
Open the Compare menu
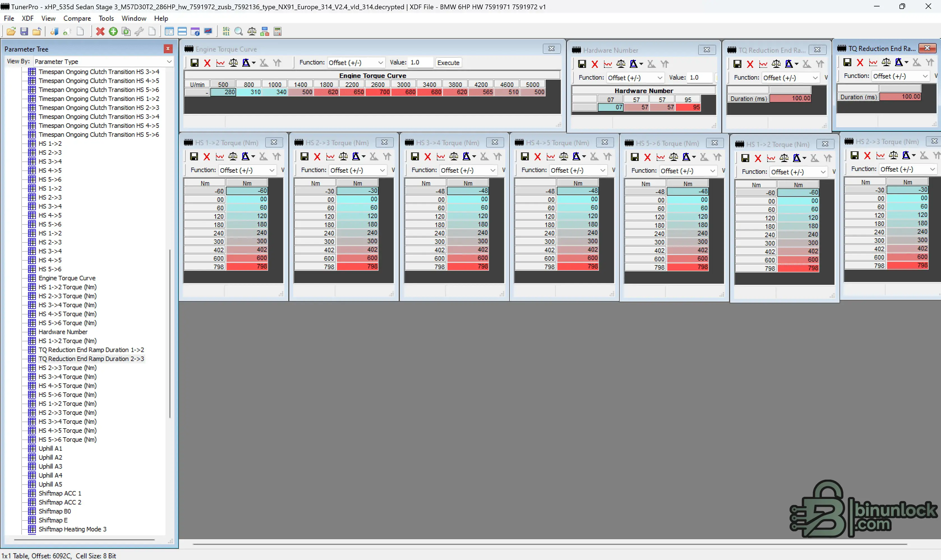click(x=77, y=18)
